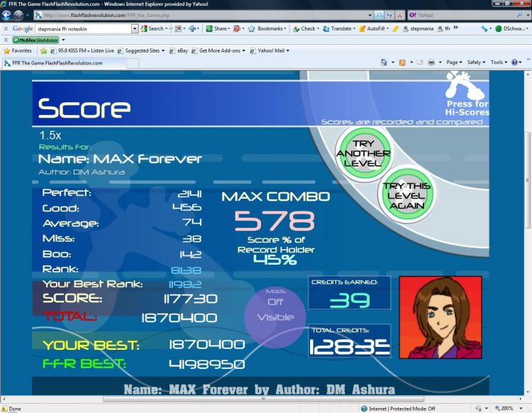Click the Try This Level Again button

406,195
